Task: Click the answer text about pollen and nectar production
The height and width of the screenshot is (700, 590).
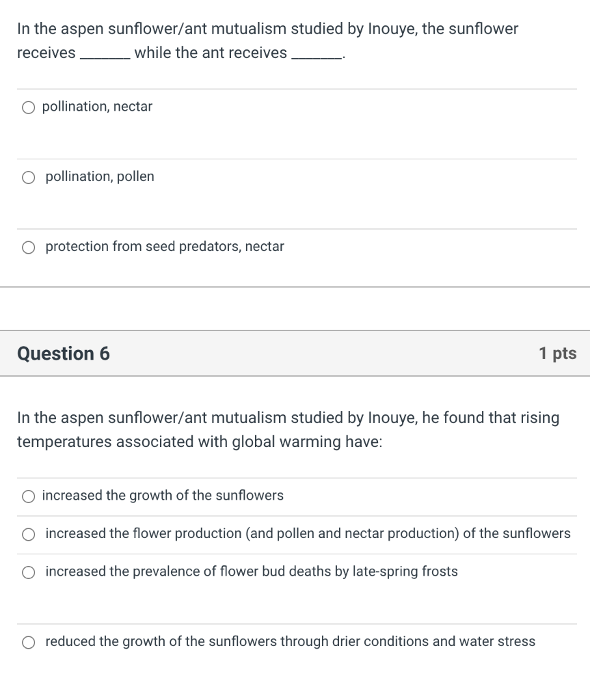Action: pyautogui.click(x=308, y=533)
